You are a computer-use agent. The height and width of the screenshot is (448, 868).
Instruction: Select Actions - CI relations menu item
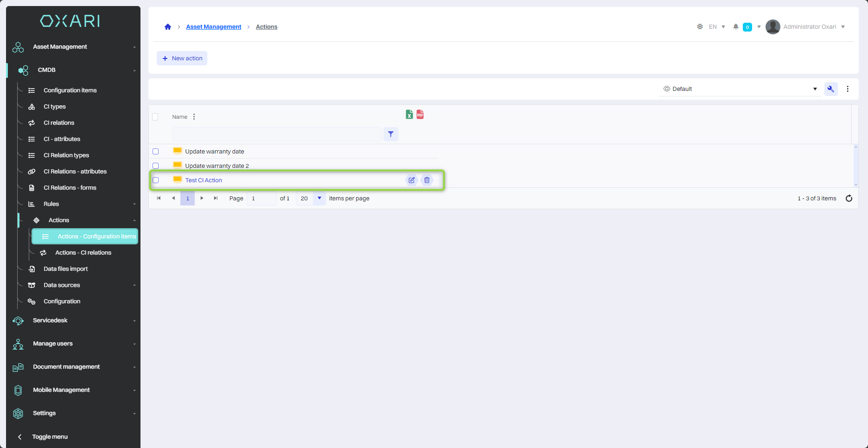(x=83, y=253)
